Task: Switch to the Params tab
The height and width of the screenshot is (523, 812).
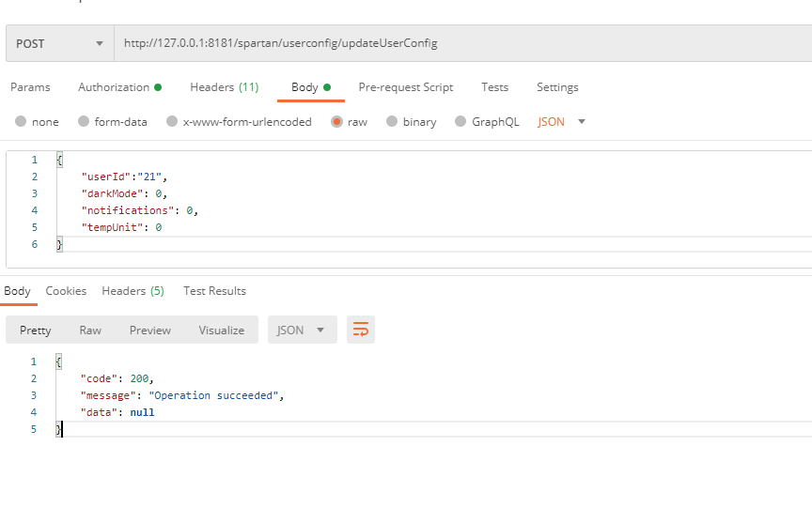Action: pos(30,87)
